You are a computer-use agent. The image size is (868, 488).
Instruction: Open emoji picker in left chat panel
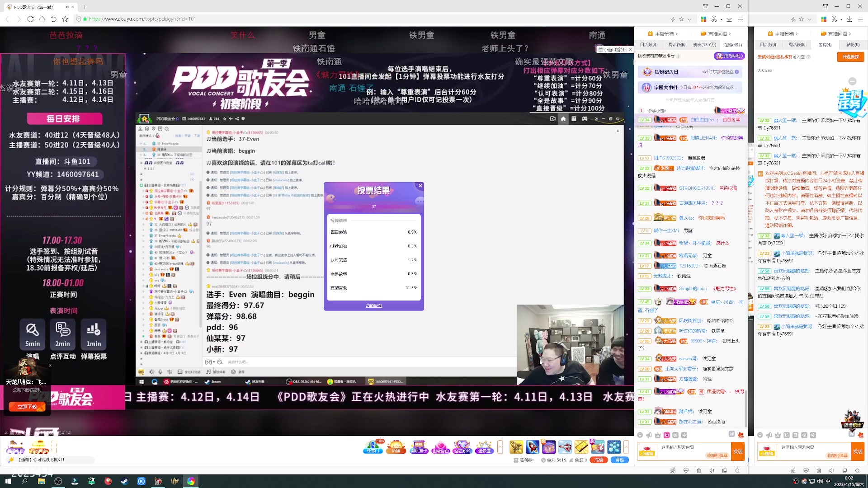(x=640, y=435)
